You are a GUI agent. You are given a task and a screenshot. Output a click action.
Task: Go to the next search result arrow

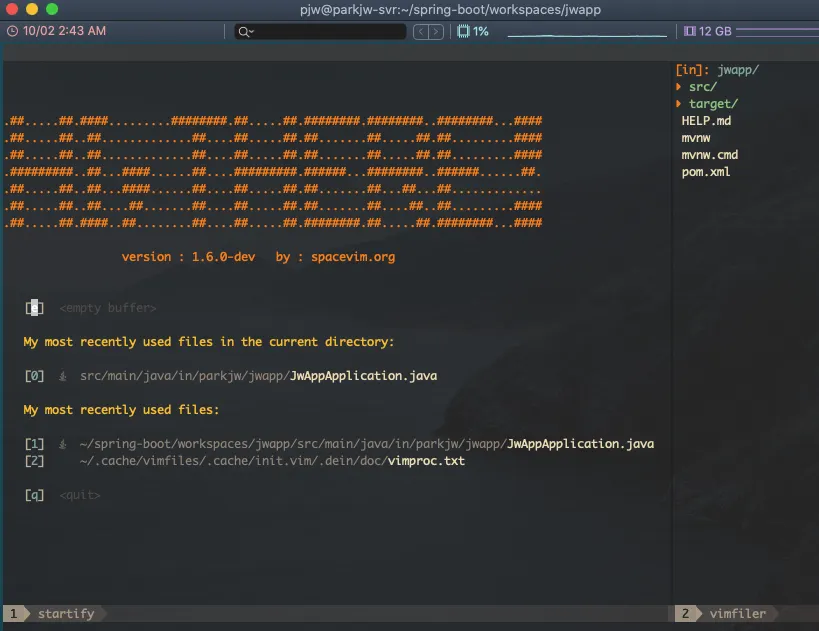[x=436, y=32]
